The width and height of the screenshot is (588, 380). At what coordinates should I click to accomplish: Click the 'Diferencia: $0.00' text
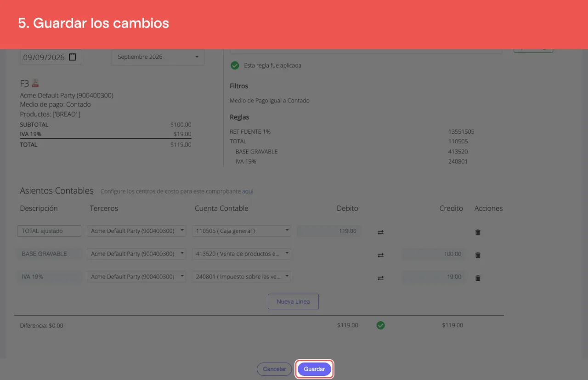(x=42, y=325)
